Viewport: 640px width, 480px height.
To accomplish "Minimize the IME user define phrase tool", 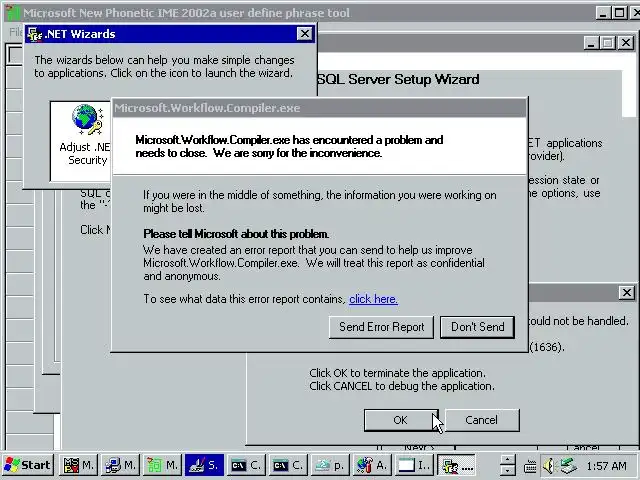I will pyautogui.click(x=603, y=13).
